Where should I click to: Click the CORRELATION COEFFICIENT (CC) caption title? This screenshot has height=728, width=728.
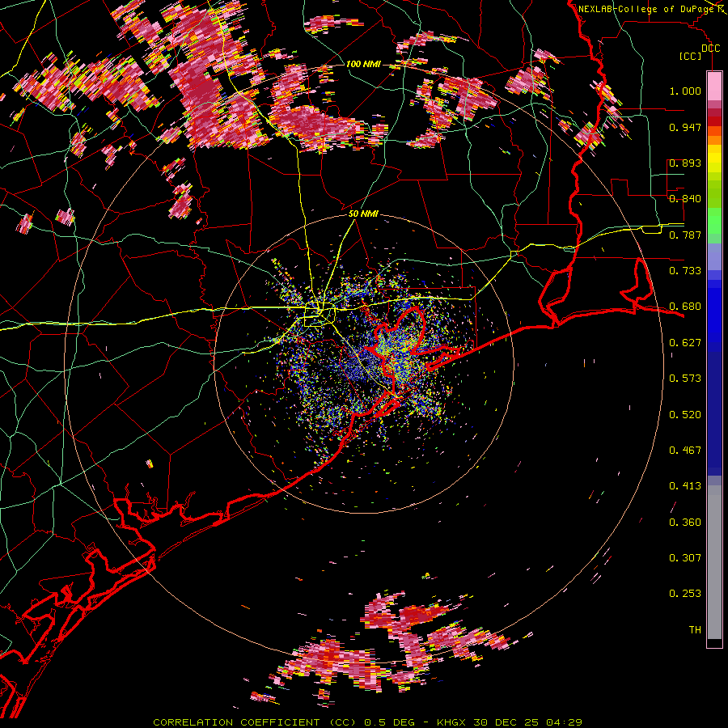[254, 722]
